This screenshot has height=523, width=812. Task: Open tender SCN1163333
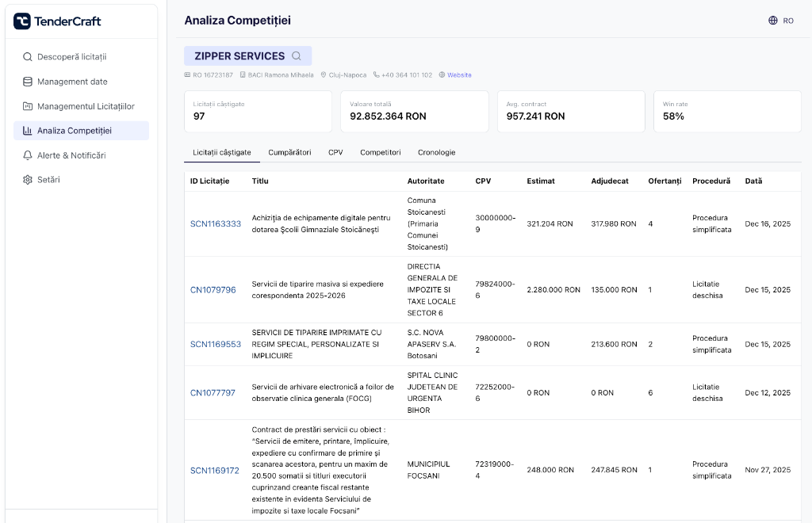(x=216, y=224)
